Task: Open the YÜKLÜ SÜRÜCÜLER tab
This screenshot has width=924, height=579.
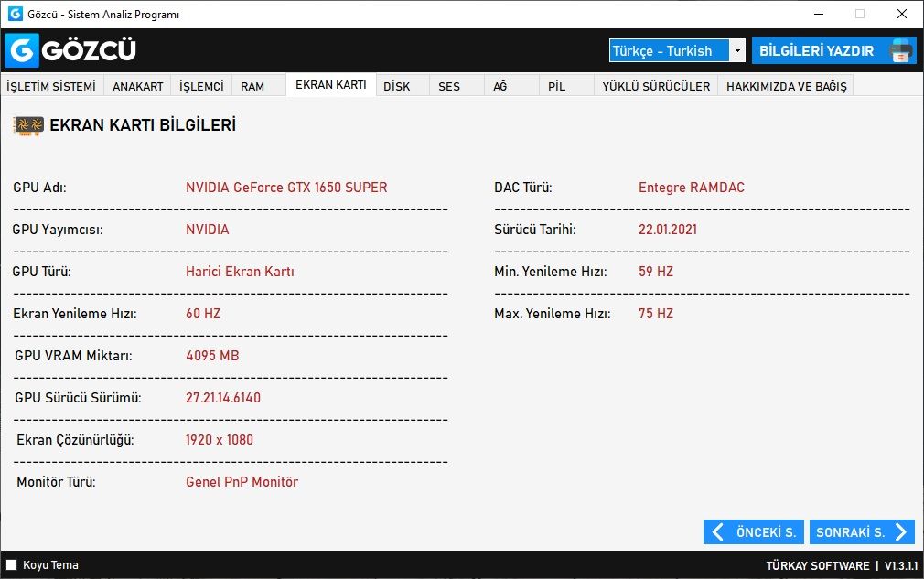Action: click(656, 86)
